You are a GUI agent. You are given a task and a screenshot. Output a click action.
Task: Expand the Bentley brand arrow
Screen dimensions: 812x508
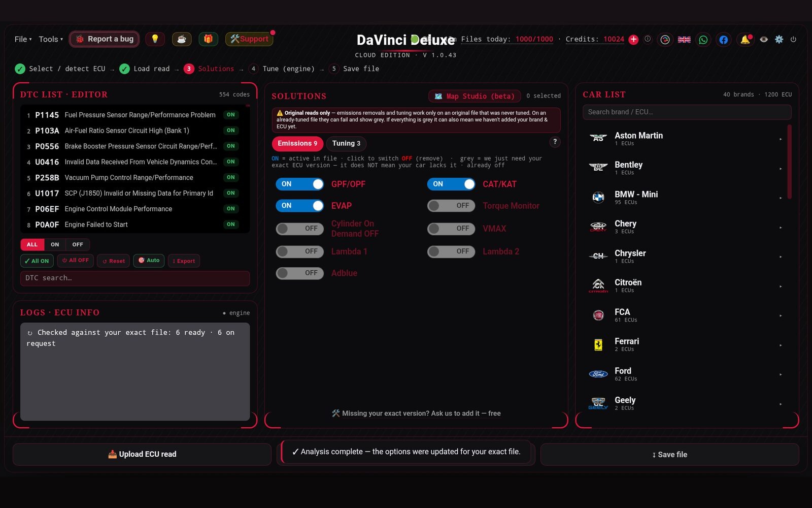(781, 168)
